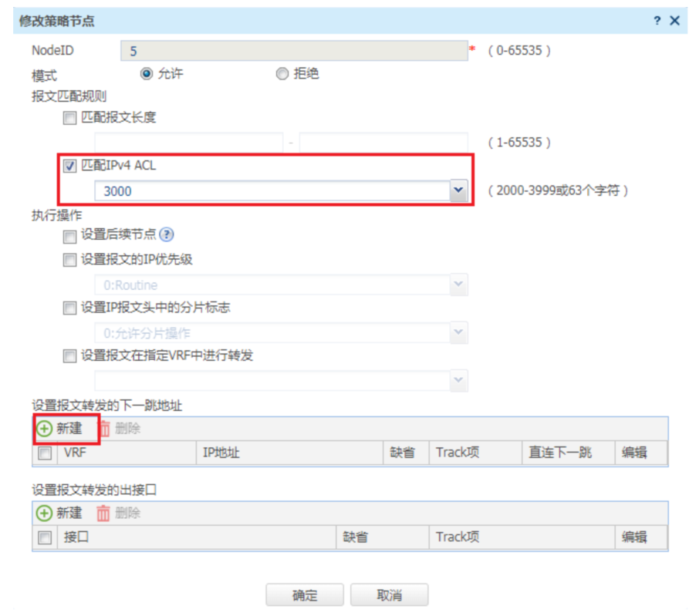Click green plus 新建 icon for outgoing interface
Screen dimensions: 699x616
[x=44, y=513]
